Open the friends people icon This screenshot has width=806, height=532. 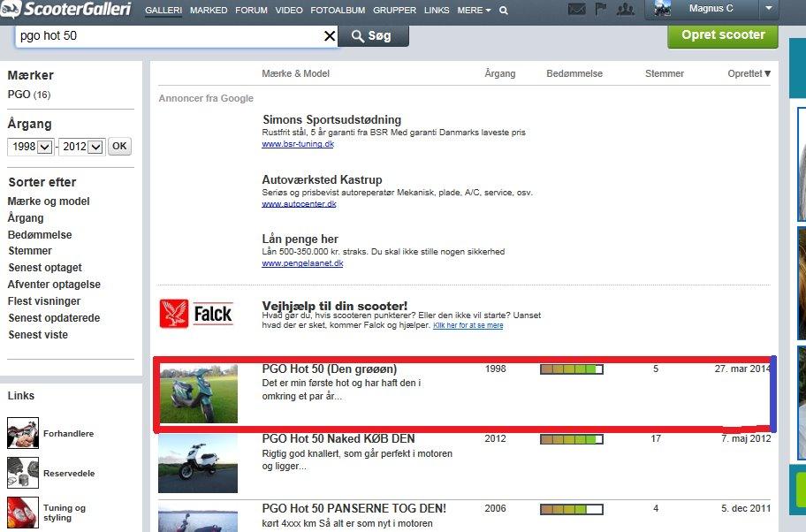(x=625, y=9)
